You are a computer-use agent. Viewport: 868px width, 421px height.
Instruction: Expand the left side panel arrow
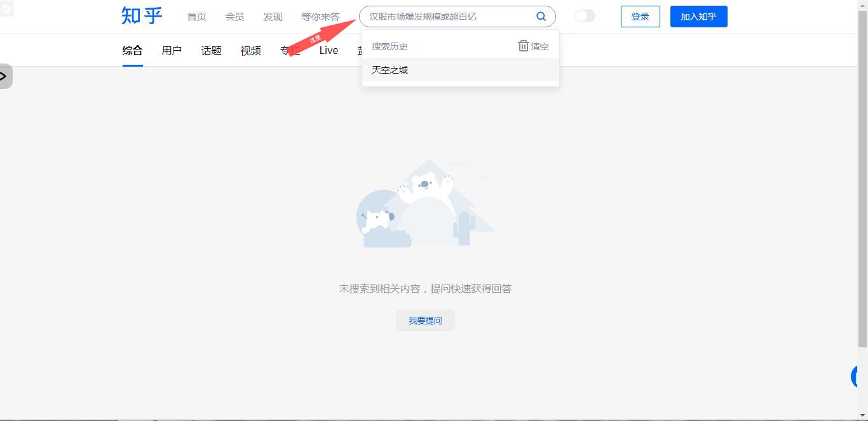click(4, 76)
